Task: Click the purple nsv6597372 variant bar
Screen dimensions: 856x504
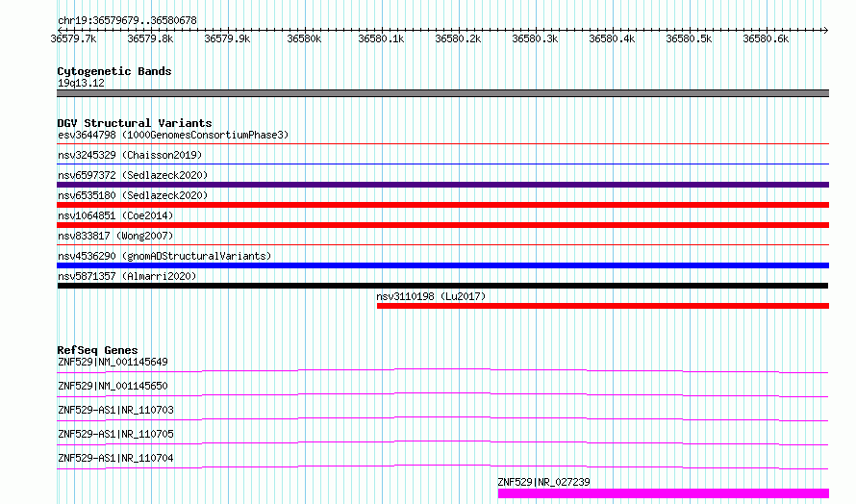Action: 442,185
